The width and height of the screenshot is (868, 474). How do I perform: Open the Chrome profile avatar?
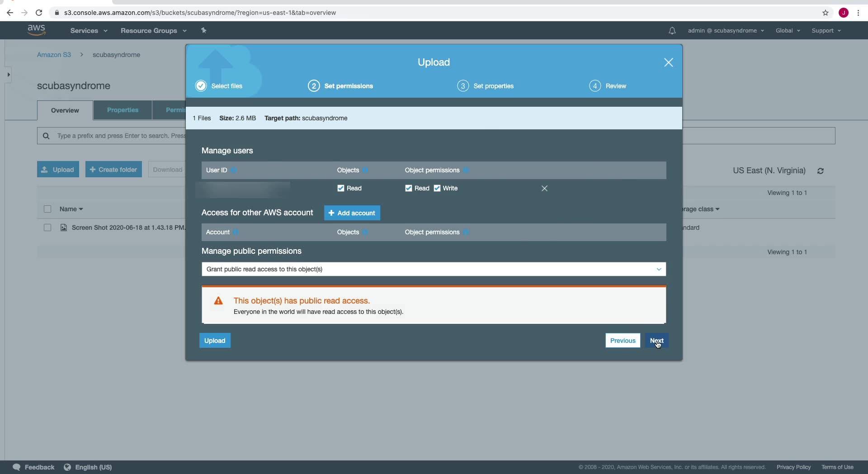(x=844, y=13)
